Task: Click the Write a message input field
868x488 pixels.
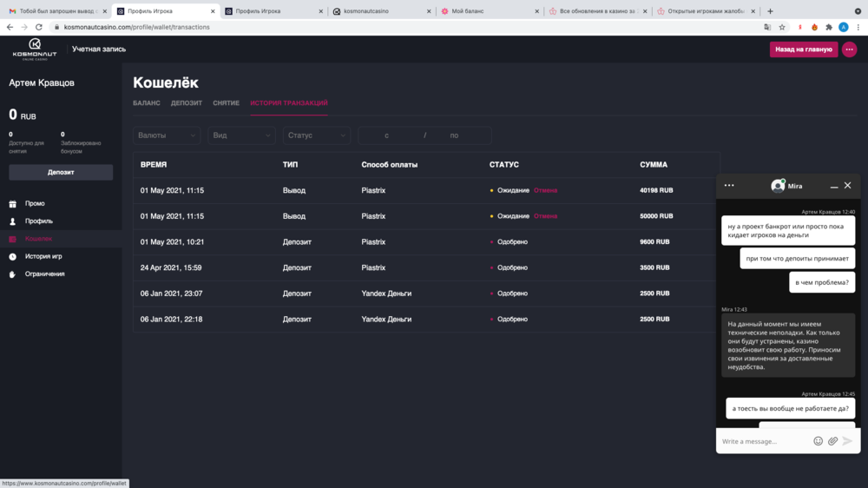Action: 762,441
